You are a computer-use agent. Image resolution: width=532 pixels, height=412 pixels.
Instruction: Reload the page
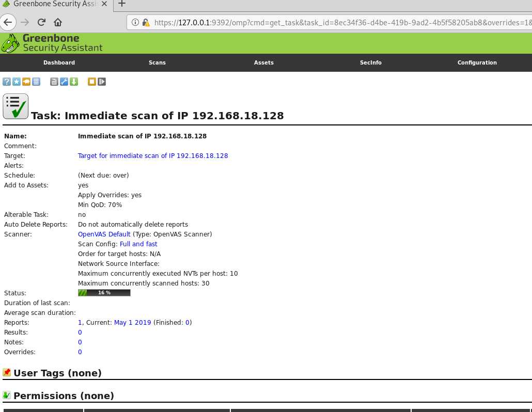click(41, 22)
